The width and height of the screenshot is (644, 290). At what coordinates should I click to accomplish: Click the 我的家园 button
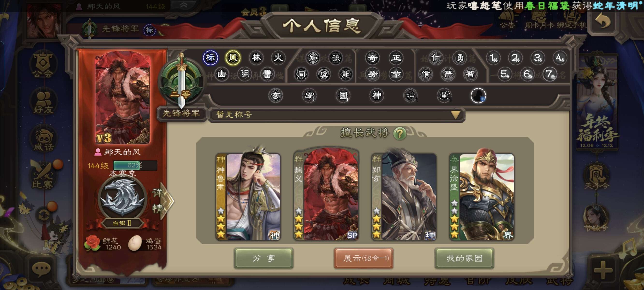point(464,258)
